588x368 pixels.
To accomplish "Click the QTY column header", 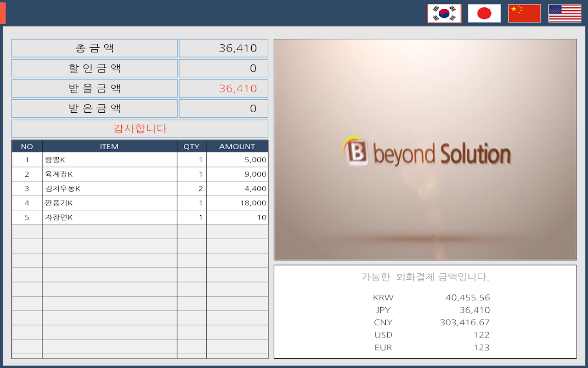I will click(x=192, y=146).
